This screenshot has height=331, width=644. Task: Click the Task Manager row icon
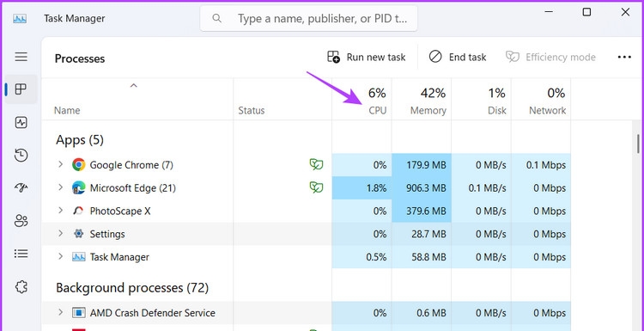pyautogui.click(x=78, y=257)
